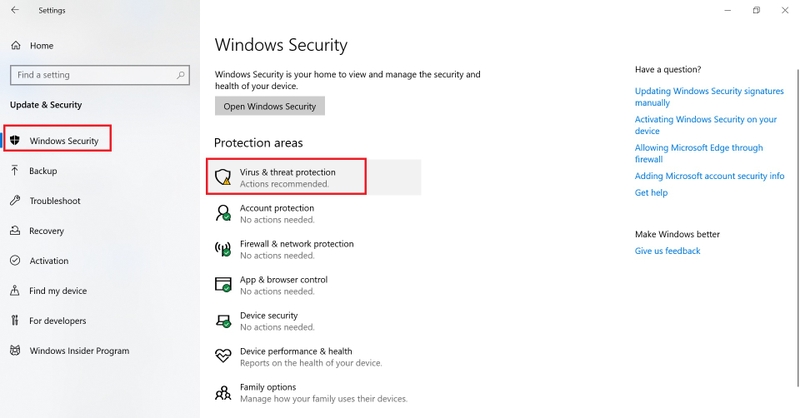Click the App & browser control window icon
Viewport: 800px width, 418px height.
[223, 284]
